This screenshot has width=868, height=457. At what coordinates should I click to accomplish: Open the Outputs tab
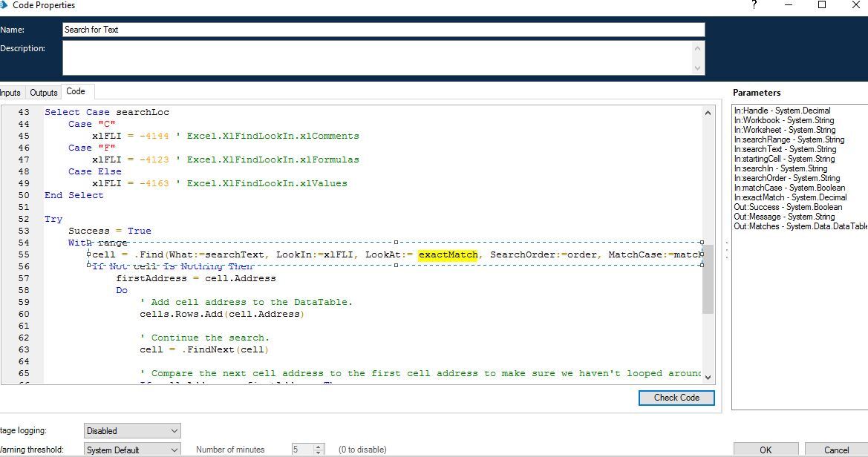[x=43, y=93]
